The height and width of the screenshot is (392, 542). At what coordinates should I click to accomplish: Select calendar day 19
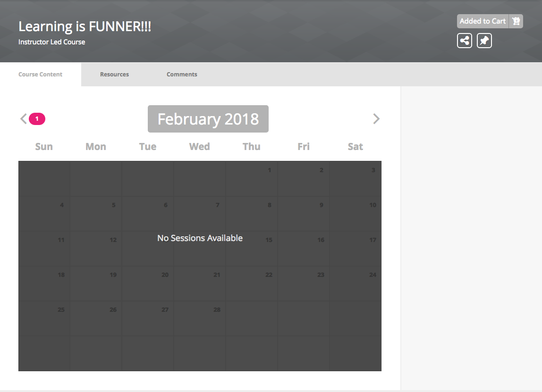click(x=96, y=283)
